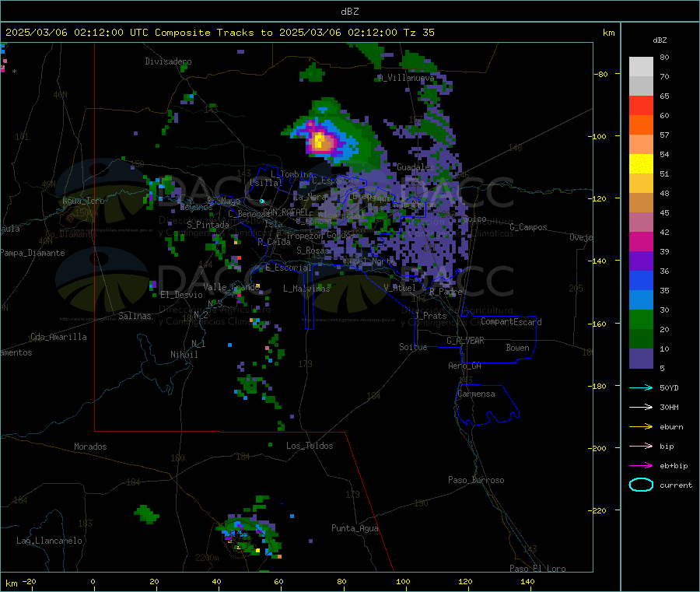Image resolution: width=700 pixels, height=592 pixels.
Task: Click the Soitue label
Action: [x=413, y=347]
